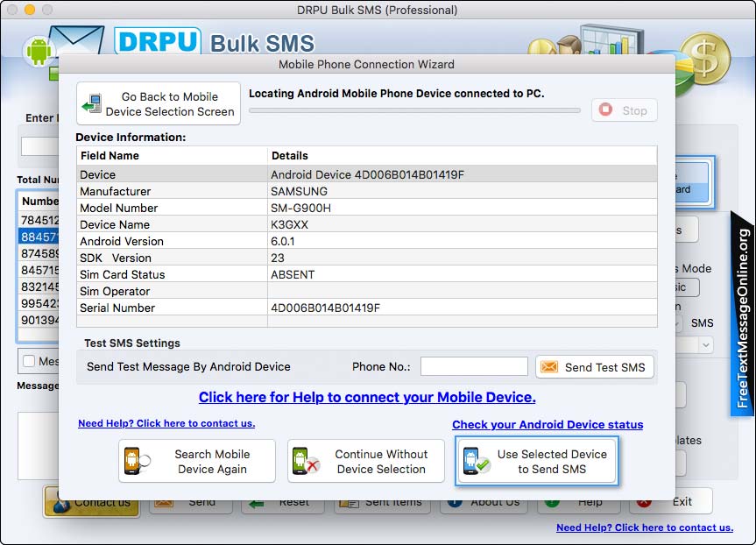The image size is (756, 545).
Task: Click the Android robot logo icon
Action: [x=39, y=51]
